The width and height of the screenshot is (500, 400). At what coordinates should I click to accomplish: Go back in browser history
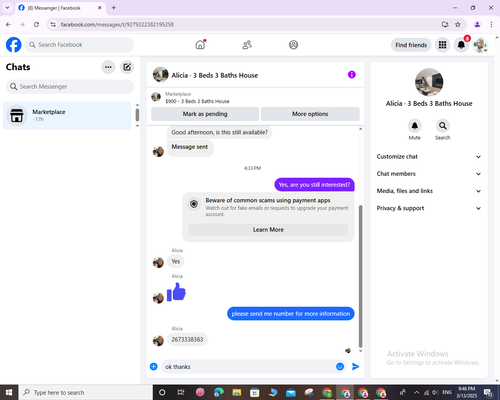8,24
